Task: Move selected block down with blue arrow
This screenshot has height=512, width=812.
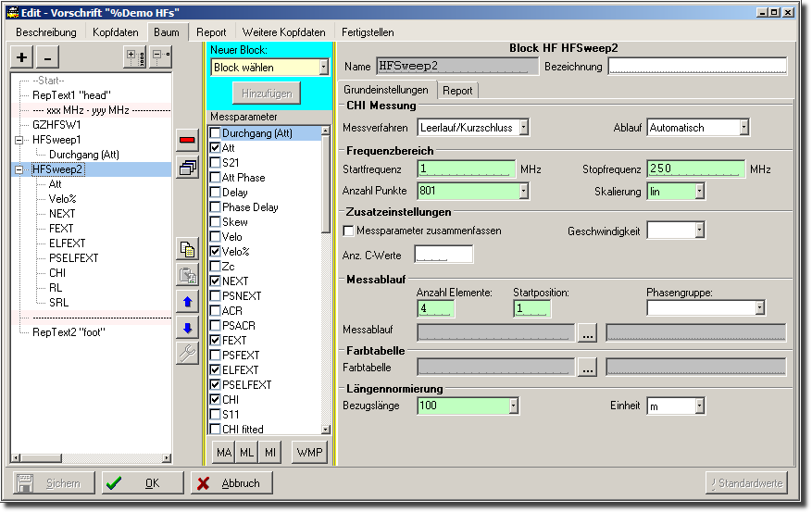Action: (x=187, y=328)
